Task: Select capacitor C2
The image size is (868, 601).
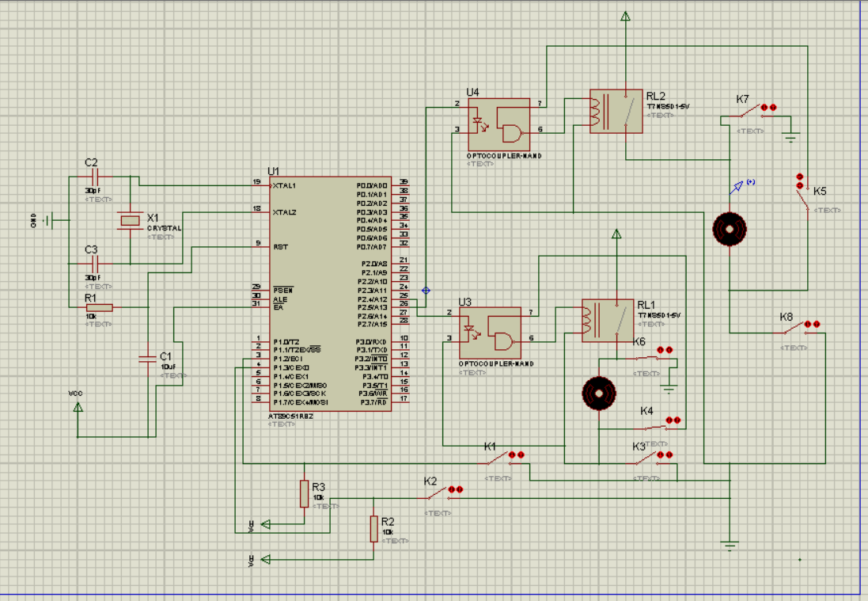Action: pos(95,177)
